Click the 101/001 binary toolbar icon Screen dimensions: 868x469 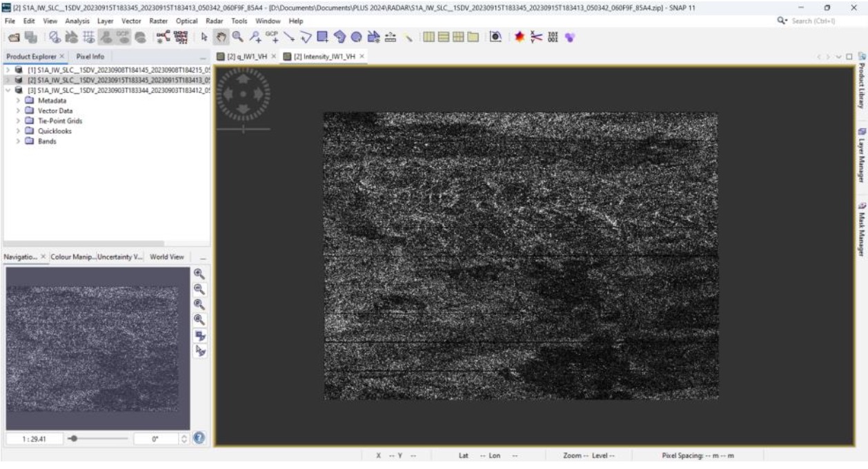coord(553,37)
